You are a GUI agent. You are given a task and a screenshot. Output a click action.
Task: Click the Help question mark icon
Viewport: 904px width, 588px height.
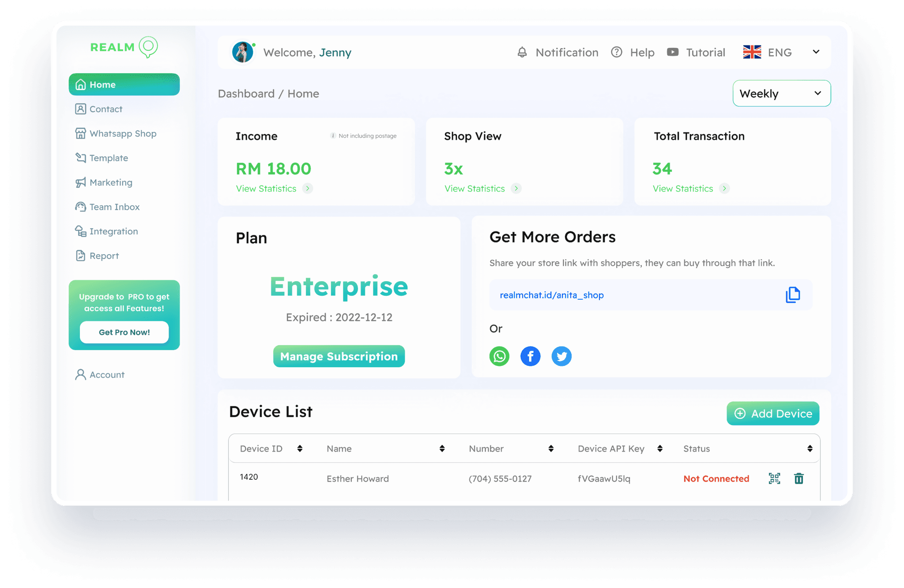click(x=617, y=52)
